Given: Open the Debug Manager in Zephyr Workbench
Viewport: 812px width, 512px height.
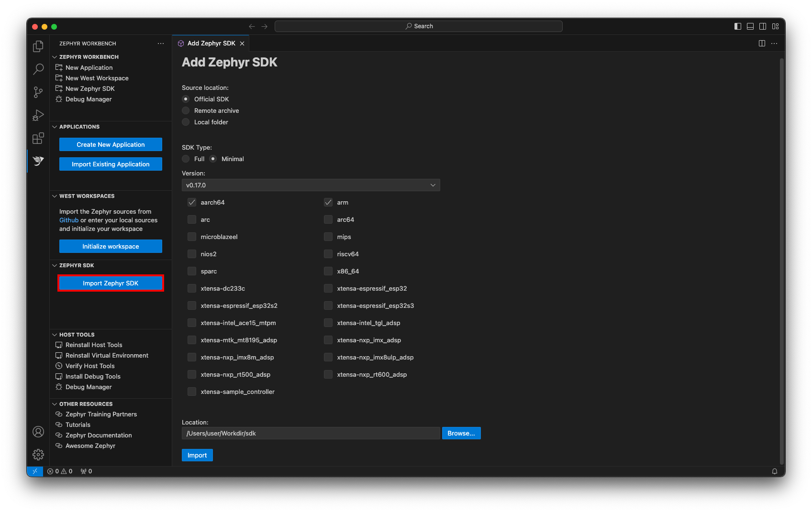Looking at the screenshot, I should coord(89,99).
